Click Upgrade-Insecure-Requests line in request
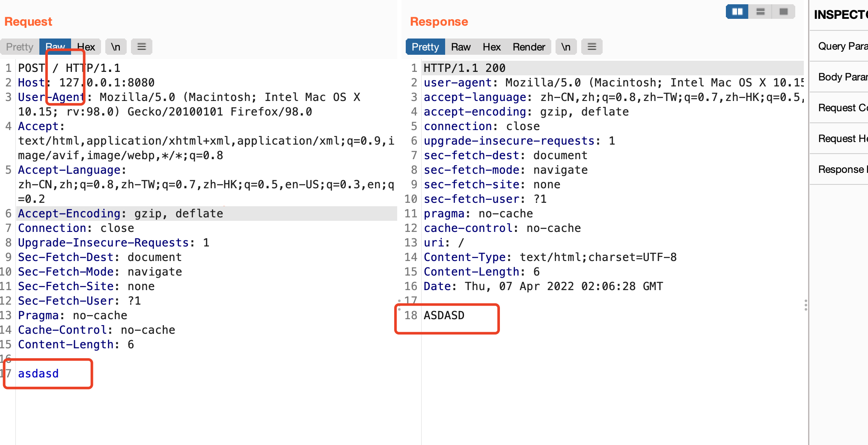The image size is (868, 445). tap(113, 243)
